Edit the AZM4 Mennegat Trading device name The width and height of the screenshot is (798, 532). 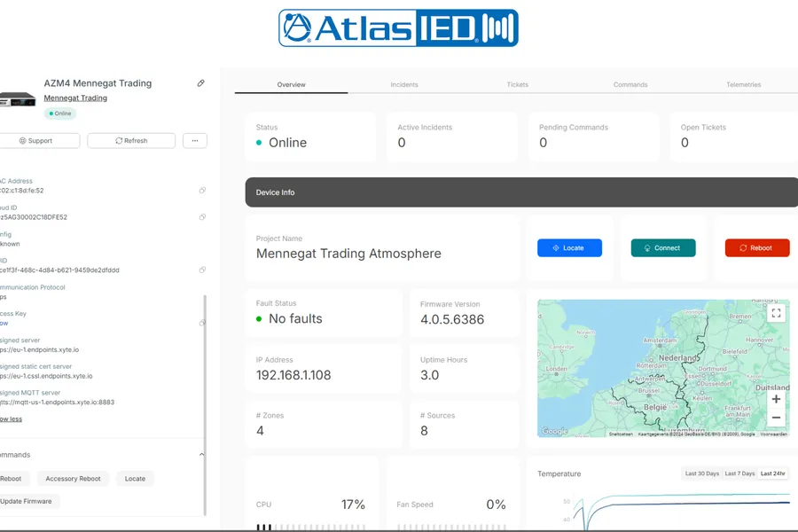pos(201,83)
